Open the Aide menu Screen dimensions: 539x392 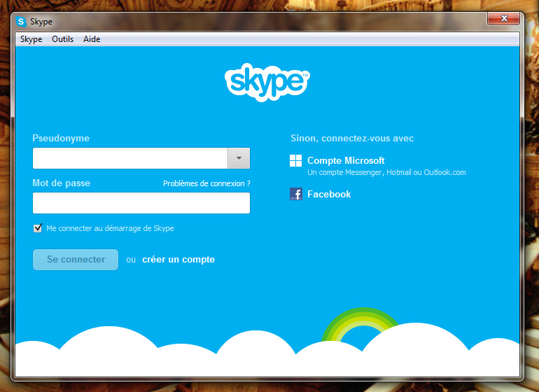(92, 39)
